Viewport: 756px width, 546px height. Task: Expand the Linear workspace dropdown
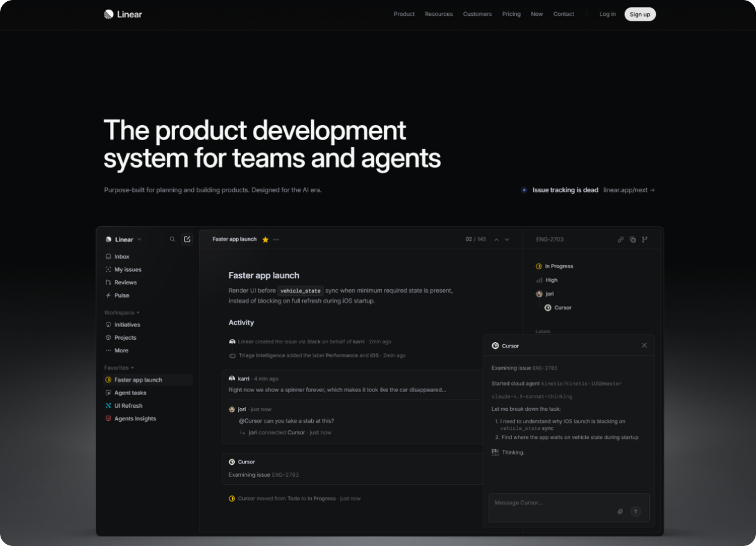click(x=124, y=239)
